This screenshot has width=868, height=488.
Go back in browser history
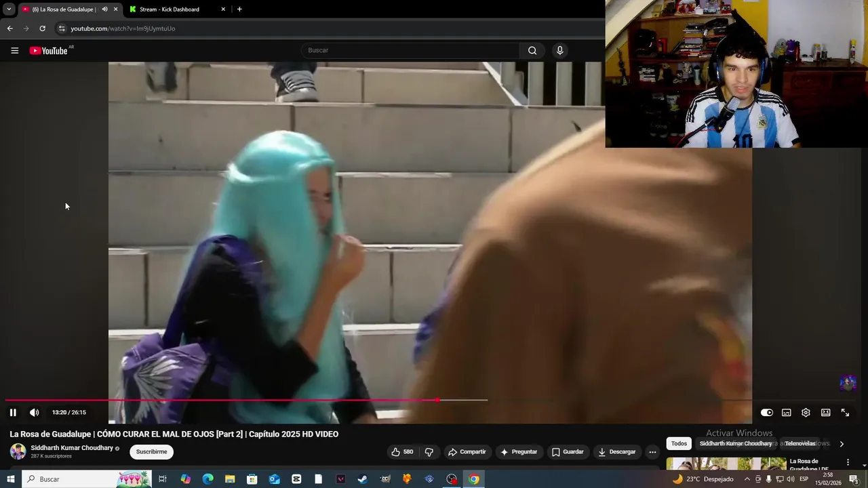pos(9,28)
